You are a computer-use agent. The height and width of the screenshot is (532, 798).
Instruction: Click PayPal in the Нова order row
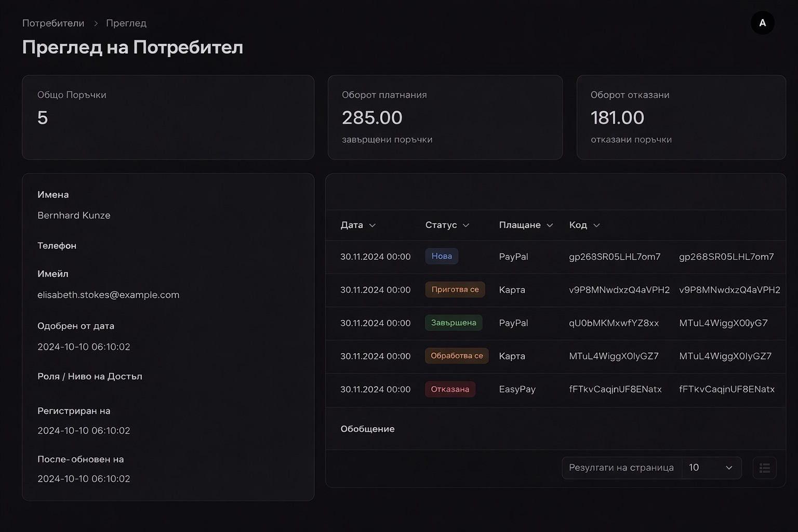coord(513,257)
